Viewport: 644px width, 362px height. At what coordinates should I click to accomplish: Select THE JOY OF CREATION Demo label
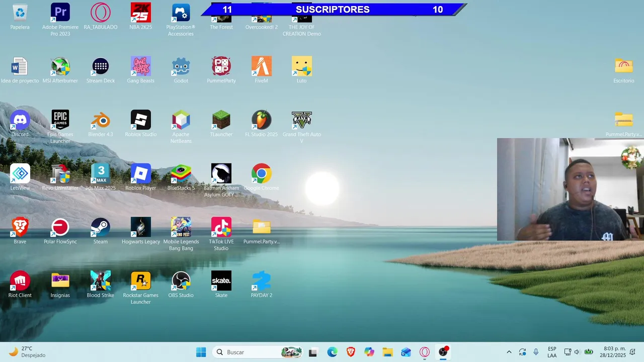(x=302, y=30)
